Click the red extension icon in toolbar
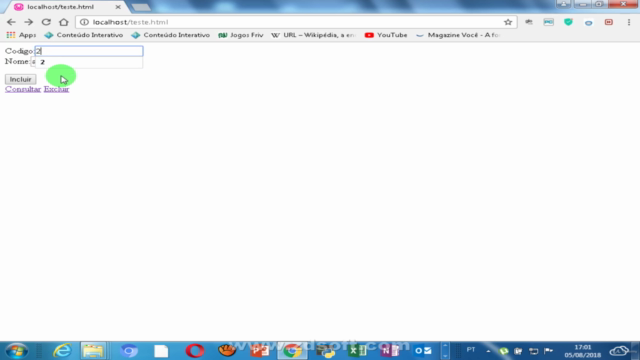This screenshot has height=360, width=640. (609, 22)
